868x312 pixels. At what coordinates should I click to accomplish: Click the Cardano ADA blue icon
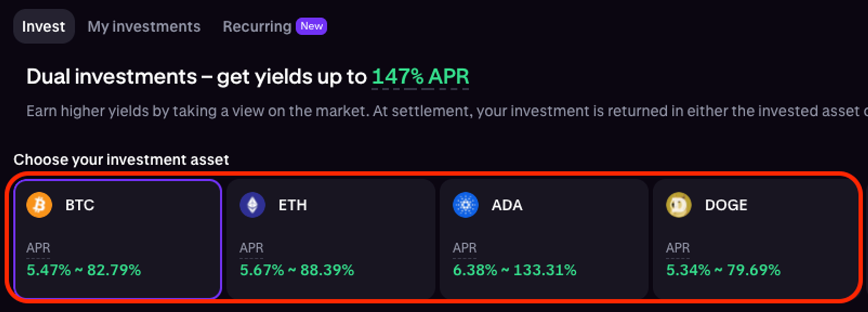coord(466,205)
